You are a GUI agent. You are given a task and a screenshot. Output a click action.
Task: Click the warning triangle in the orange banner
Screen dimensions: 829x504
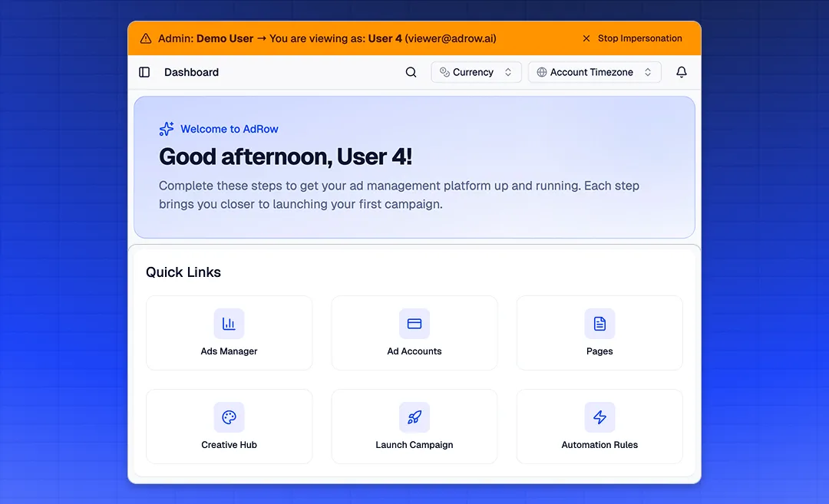146,38
